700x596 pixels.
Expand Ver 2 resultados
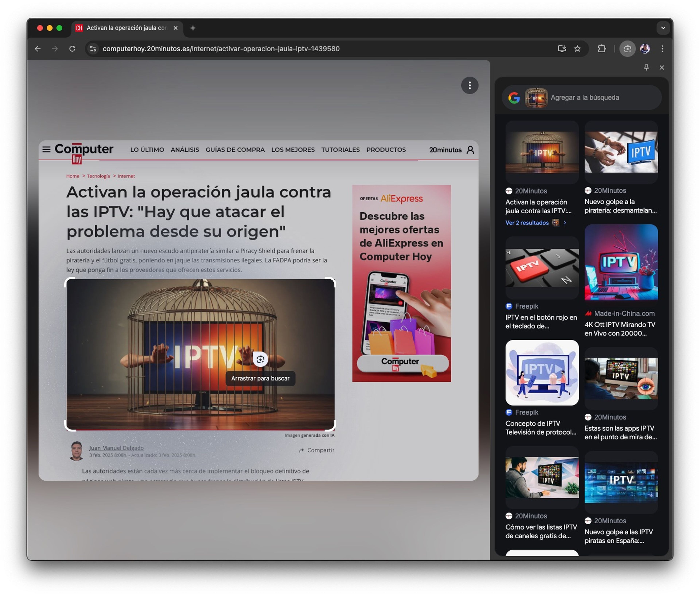(535, 222)
